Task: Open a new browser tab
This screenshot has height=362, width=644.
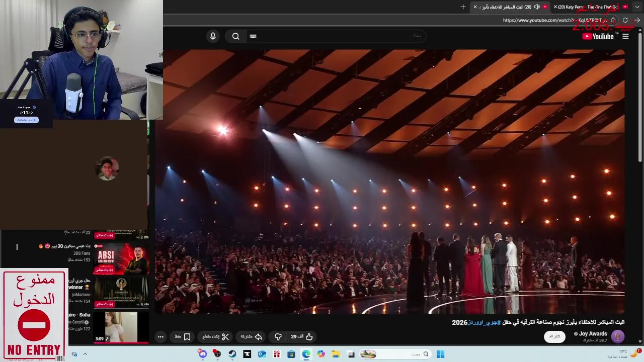Action: [463, 7]
